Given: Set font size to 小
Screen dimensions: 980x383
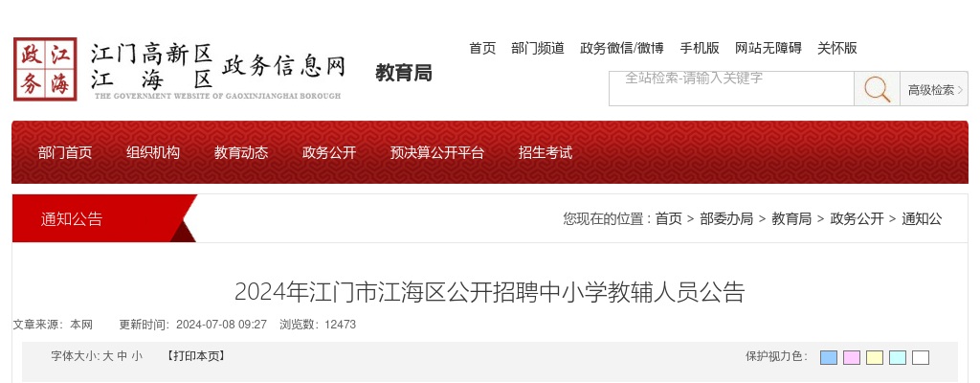Looking at the screenshot, I should coord(137,356).
